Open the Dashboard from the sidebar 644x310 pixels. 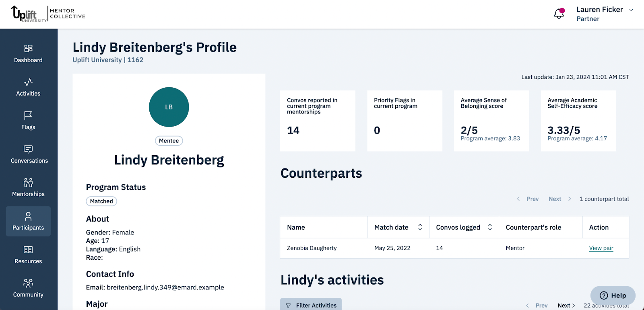click(x=28, y=53)
